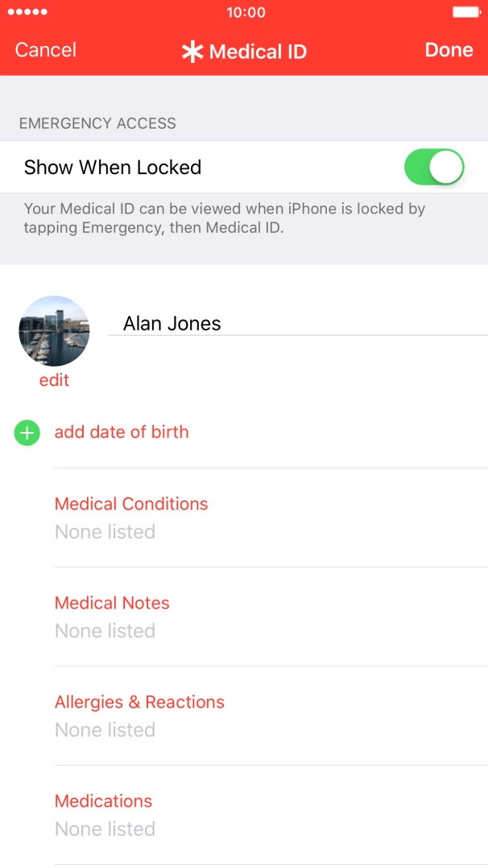488x868 pixels.
Task: Tap the green plus add icon
Action: tap(27, 433)
